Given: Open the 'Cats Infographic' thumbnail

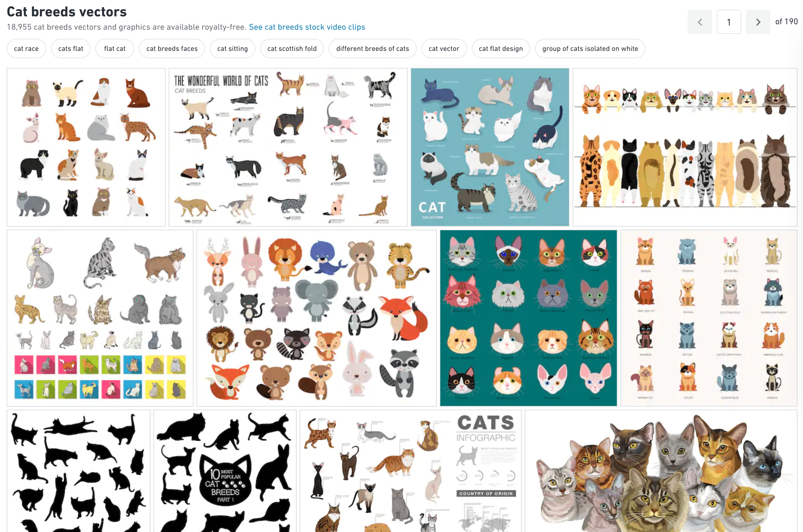Looking at the screenshot, I should 411,471.
